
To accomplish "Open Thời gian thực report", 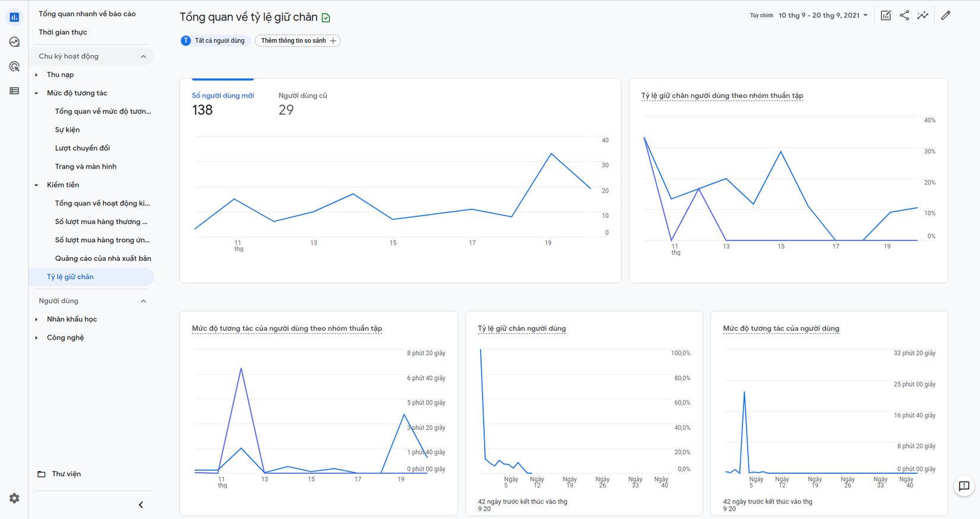I will click(63, 32).
